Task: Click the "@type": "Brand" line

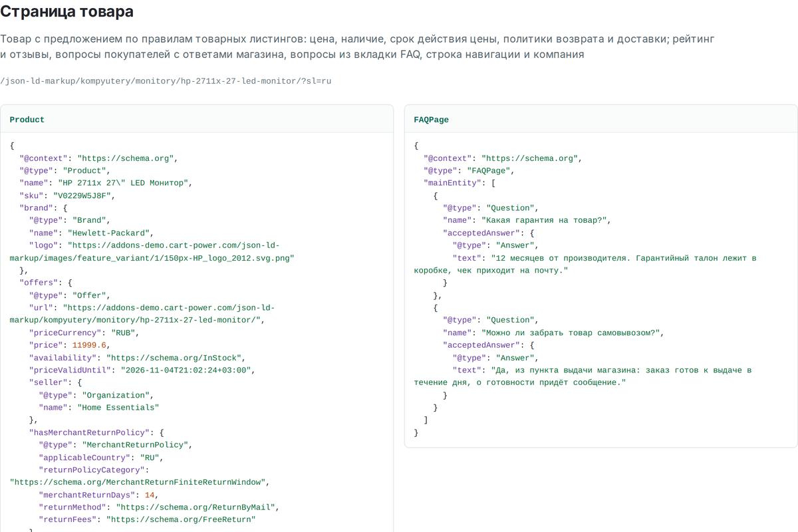Action: click(71, 220)
